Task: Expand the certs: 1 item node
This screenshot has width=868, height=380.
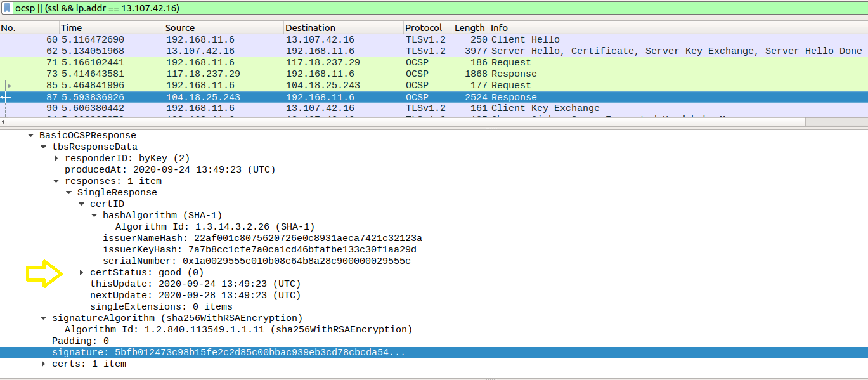Action: (x=44, y=364)
